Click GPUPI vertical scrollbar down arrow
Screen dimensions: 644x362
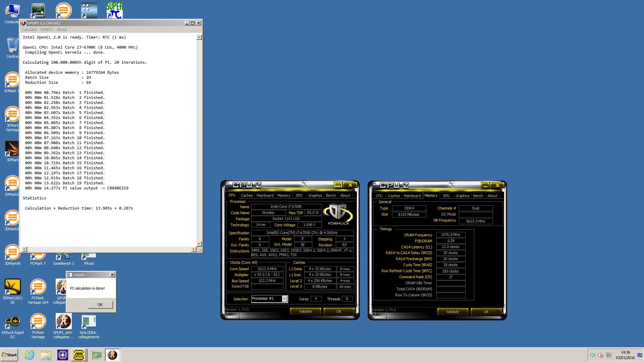coord(199,244)
